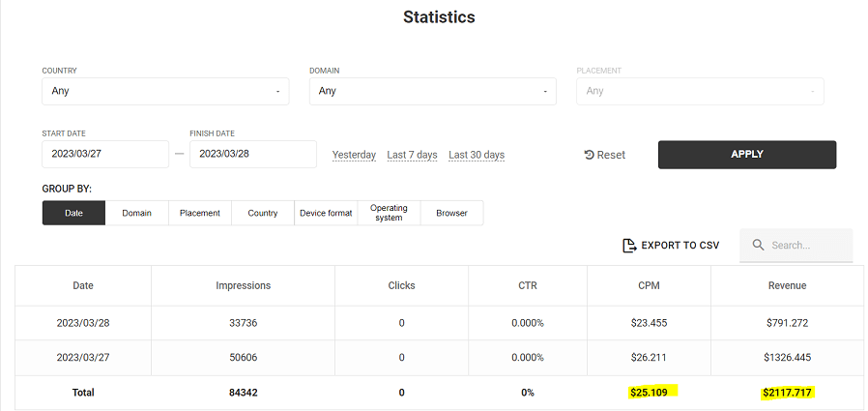Screen dimensions: 868x411
Task: Click the magnifier icon in search box
Action: pos(758,246)
